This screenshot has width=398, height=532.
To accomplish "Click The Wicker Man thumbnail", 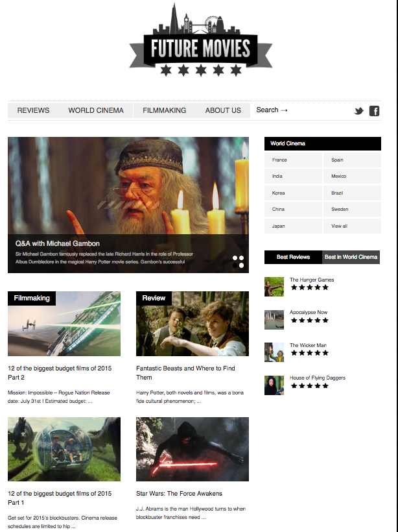I will [x=274, y=352].
